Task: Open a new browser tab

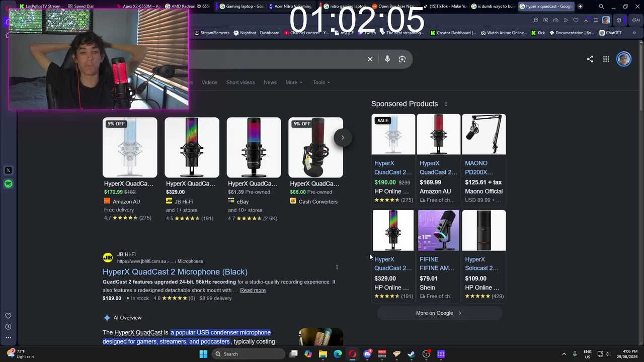Action: [580, 7]
